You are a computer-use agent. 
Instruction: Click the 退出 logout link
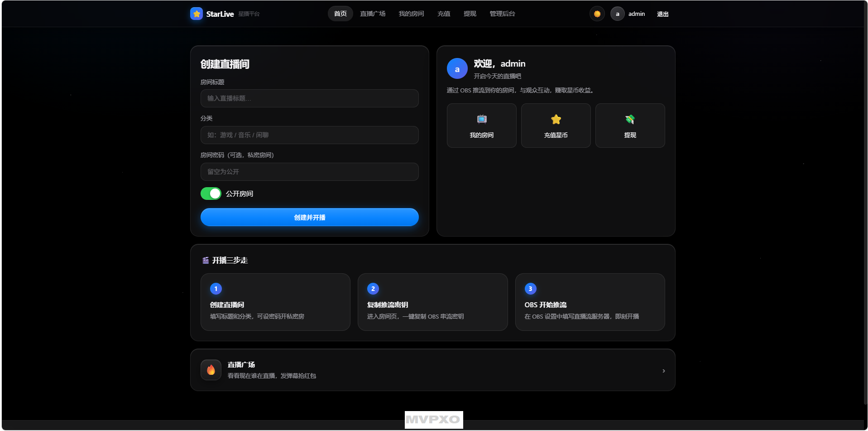tap(663, 14)
